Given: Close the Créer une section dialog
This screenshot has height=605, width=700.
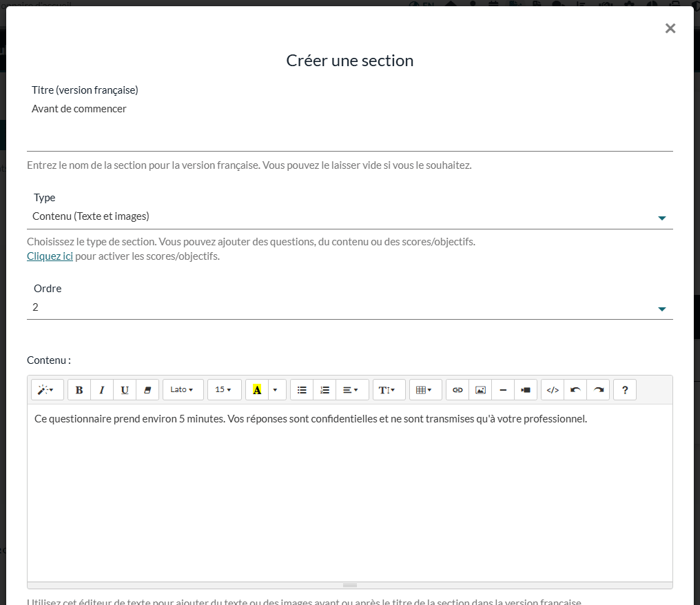Looking at the screenshot, I should [x=670, y=28].
